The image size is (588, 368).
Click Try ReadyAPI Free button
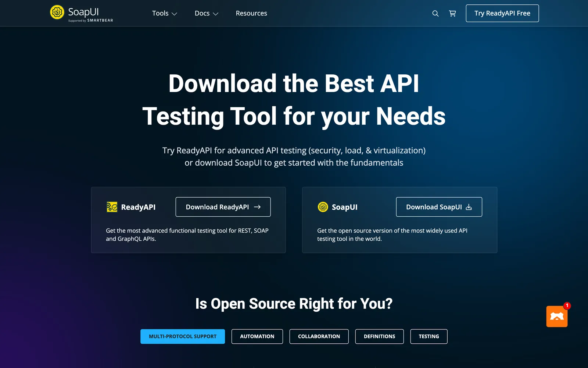502,13
